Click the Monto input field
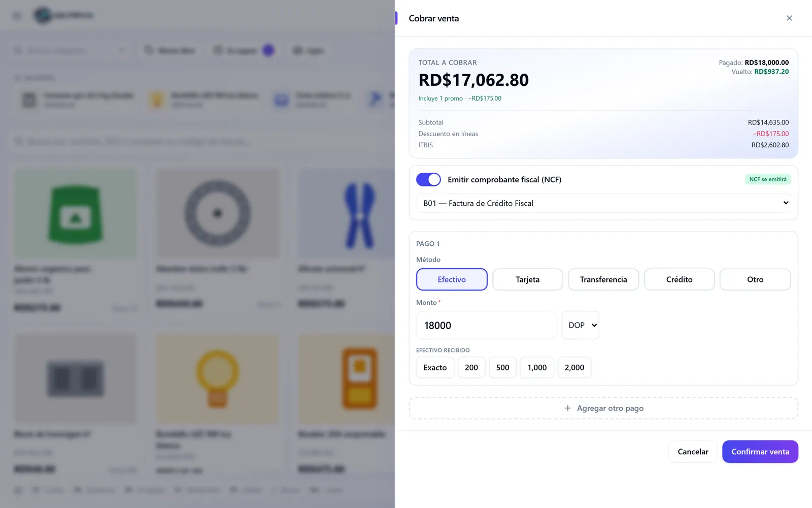The height and width of the screenshot is (508, 812). (486, 325)
